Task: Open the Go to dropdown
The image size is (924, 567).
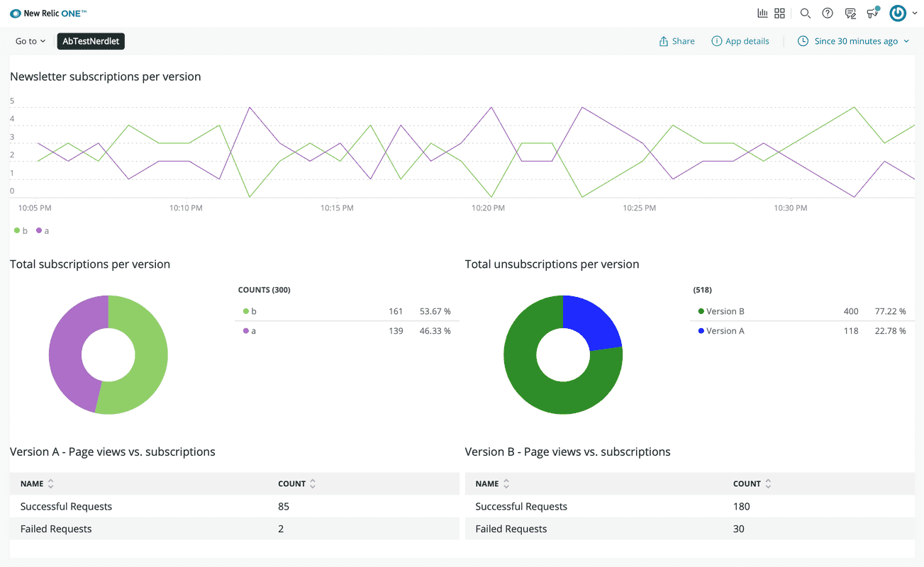Action: [x=30, y=41]
